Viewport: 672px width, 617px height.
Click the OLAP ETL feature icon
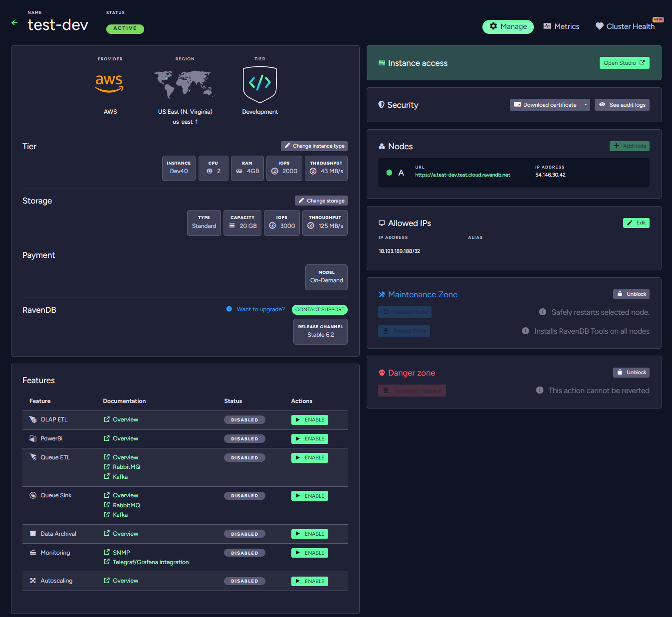tap(33, 419)
